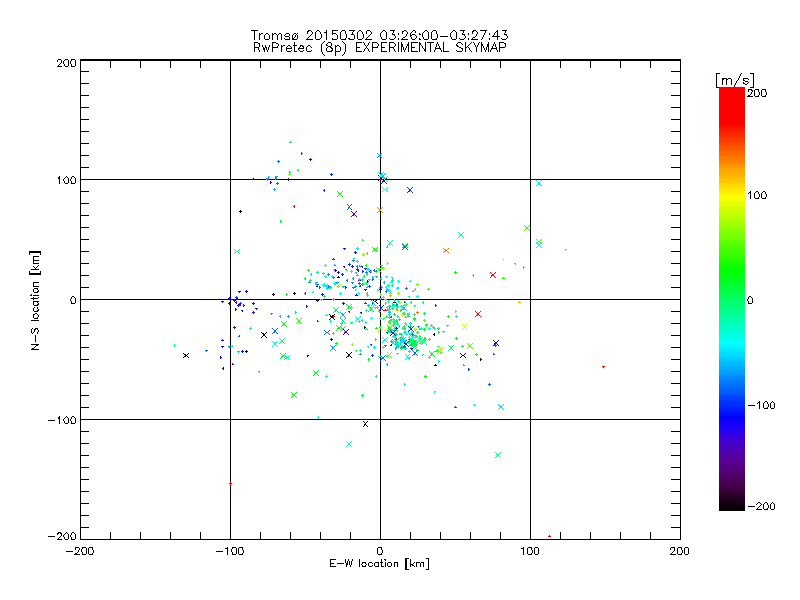Click the colorbar tick label '100'
The height and width of the screenshot is (600, 800).
pos(757,195)
